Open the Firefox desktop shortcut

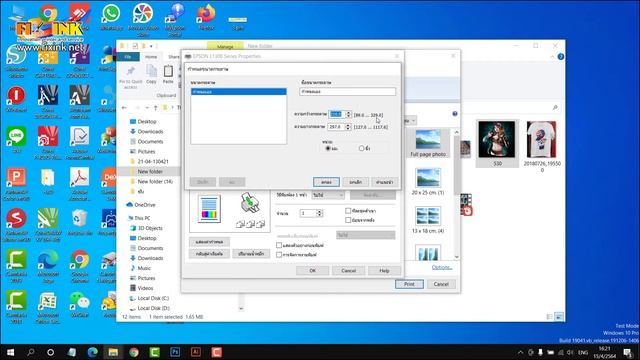click(x=206, y=17)
